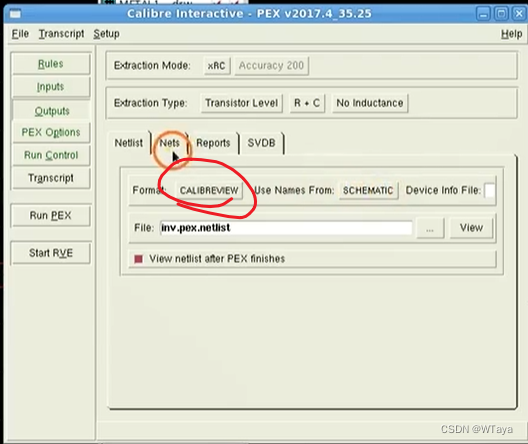Toggle View netlist after PEX finishes checkbox
The image size is (528, 444).
[138, 259]
